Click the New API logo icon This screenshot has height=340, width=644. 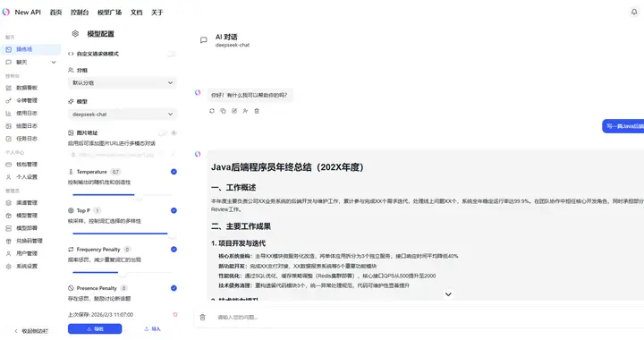point(5,12)
